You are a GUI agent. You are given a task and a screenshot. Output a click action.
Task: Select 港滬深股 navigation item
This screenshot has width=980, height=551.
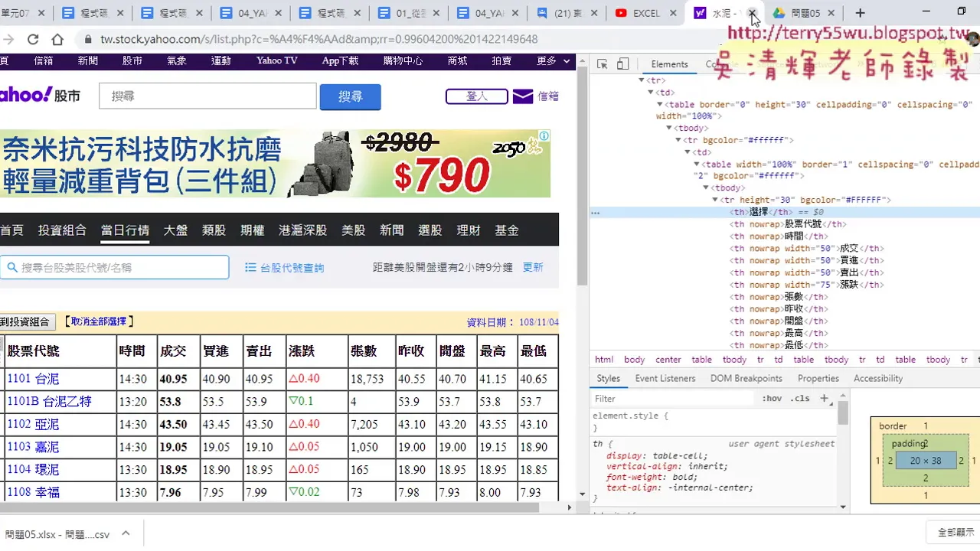[302, 230]
